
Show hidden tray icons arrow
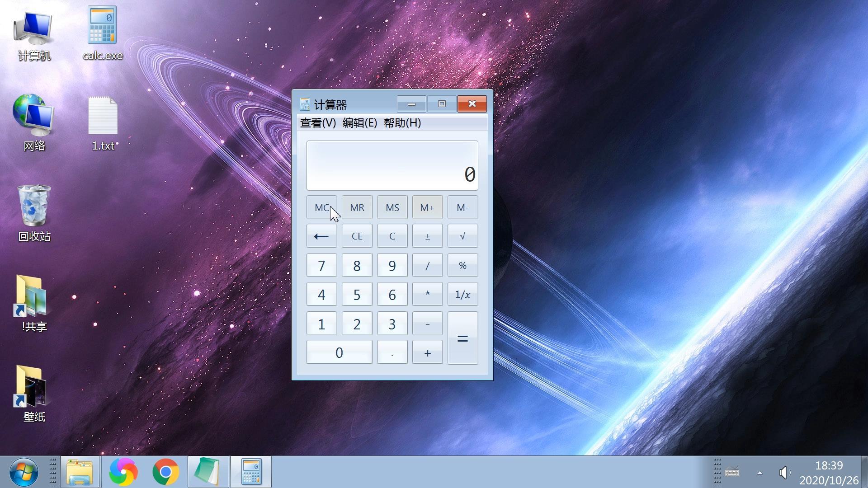click(x=759, y=473)
